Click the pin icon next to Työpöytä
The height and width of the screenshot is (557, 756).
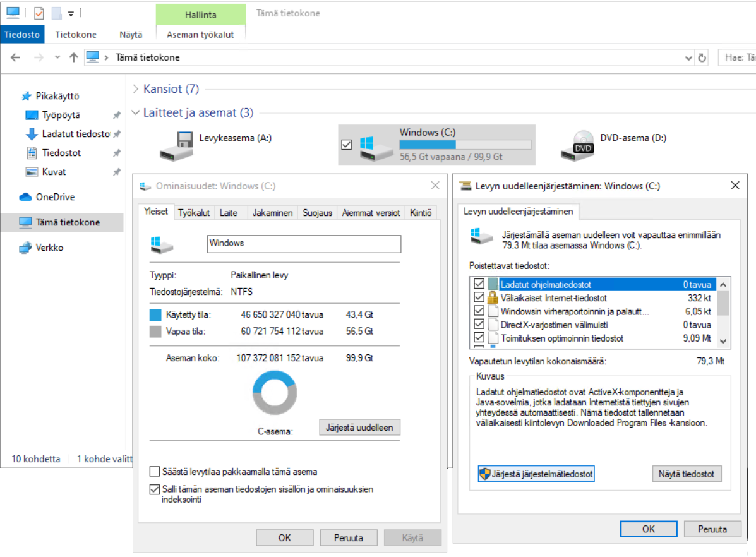(117, 116)
